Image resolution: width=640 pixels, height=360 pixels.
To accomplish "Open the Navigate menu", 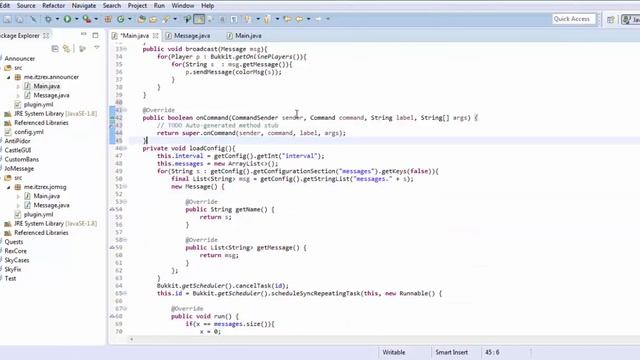I will [84, 6].
